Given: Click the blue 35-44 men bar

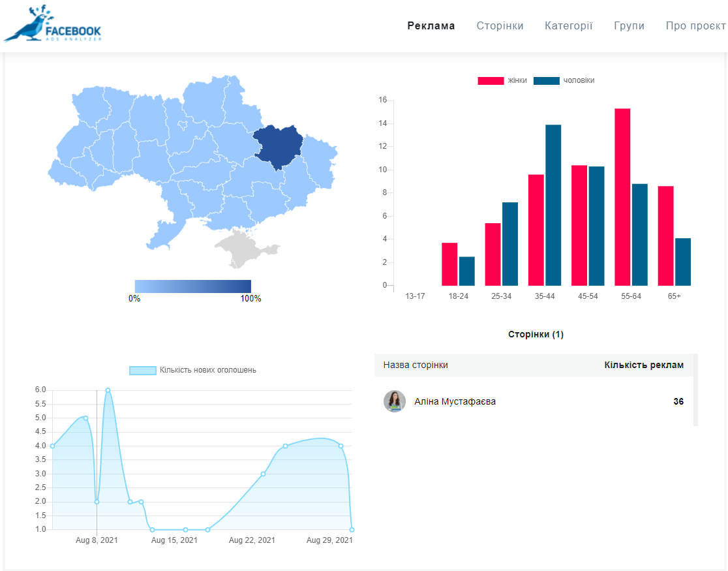Looking at the screenshot, I should pyautogui.click(x=553, y=205).
